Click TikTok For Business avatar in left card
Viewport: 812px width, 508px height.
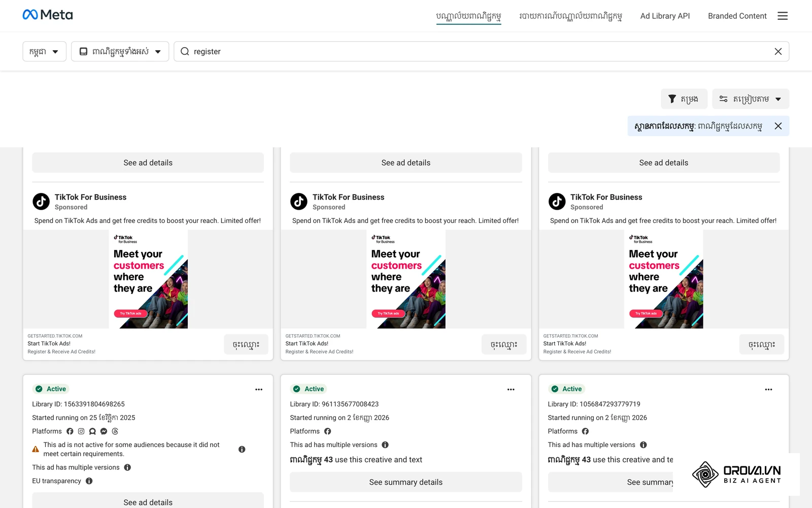pyautogui.click(x=41, y=202)
